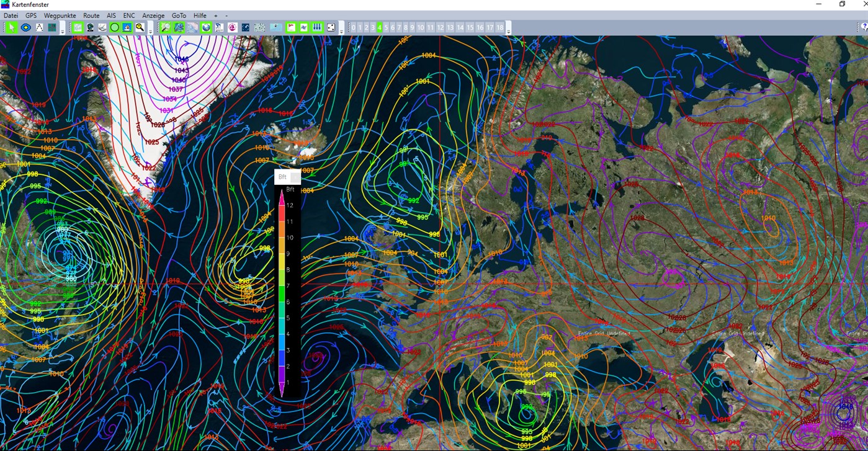Open the ENC menu
Viewport: 868px width, 451px height.
click(129, 15)
